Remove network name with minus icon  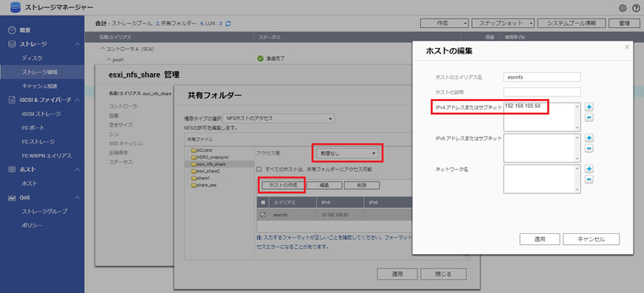pos(589,179)
